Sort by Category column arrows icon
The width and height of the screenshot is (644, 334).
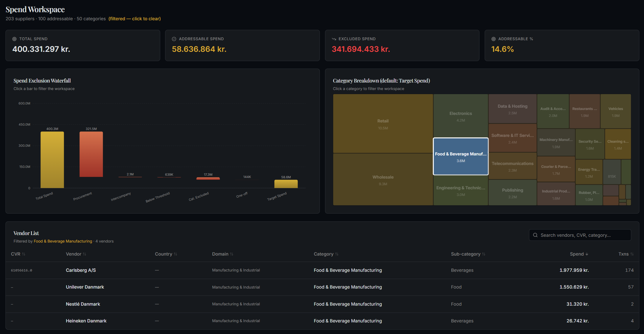337,254
